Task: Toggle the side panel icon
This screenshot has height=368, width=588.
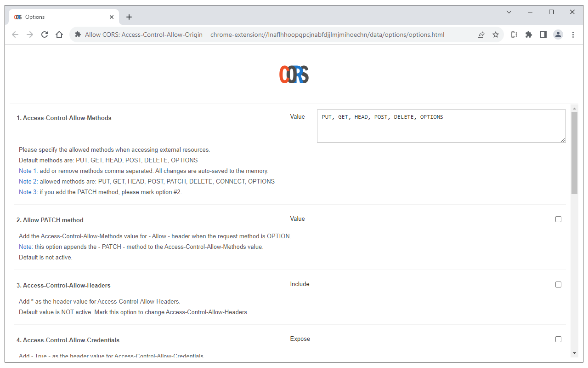Action: (x=543, y=34)
